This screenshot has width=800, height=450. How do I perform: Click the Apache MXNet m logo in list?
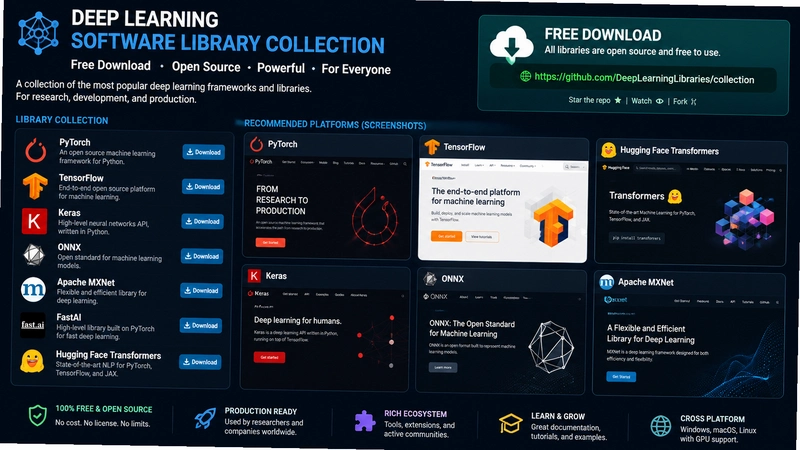coord(33,289)
